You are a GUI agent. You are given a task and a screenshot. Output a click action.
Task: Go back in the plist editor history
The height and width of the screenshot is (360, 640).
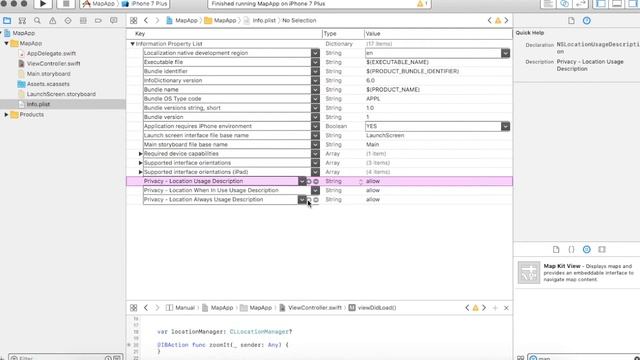tap(146, 20)
